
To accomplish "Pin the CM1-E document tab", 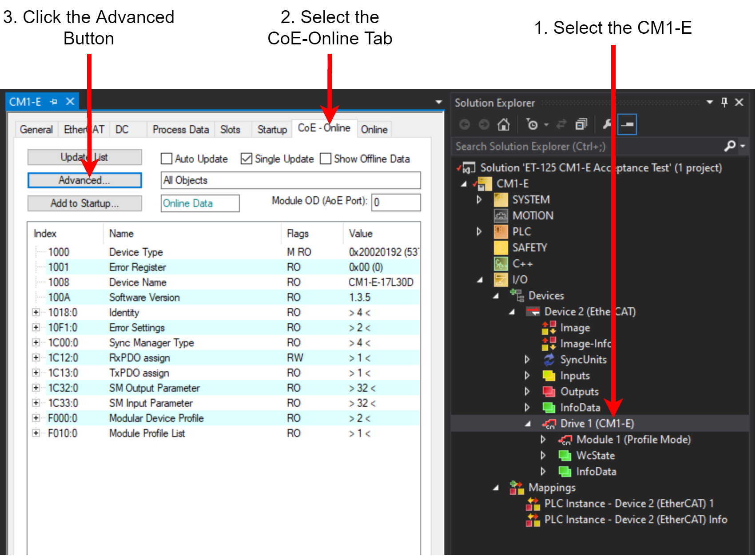I will [54, 102].
